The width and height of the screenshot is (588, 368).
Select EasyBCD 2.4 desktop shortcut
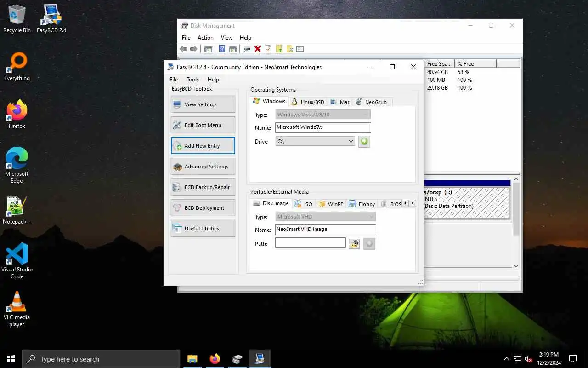(x=51, y=19)
